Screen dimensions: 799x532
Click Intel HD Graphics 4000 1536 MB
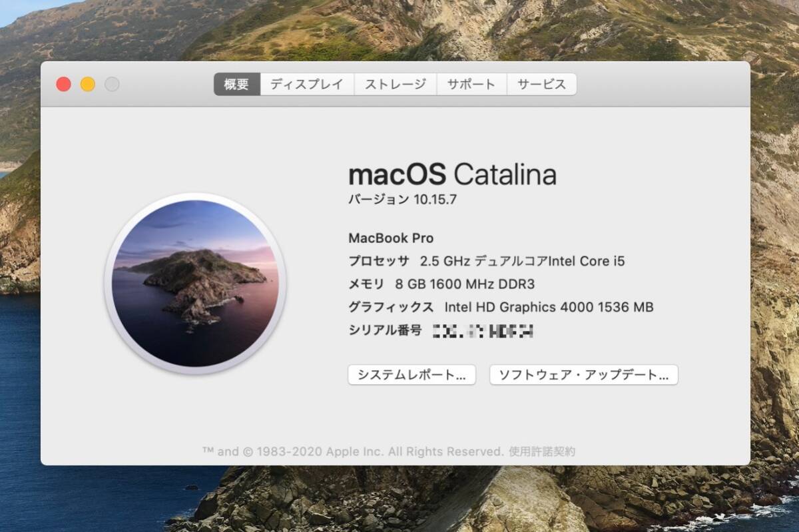(549, 307)
